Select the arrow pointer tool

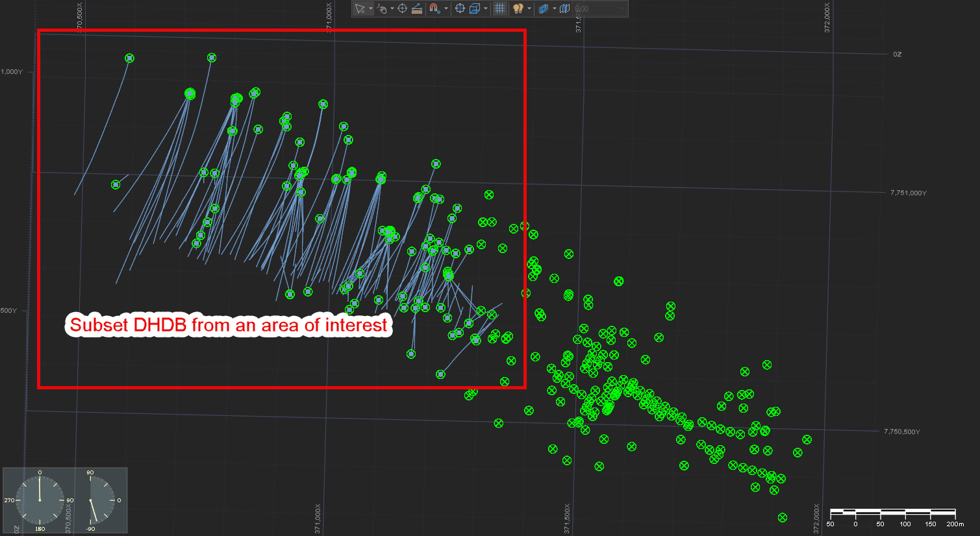360,8
